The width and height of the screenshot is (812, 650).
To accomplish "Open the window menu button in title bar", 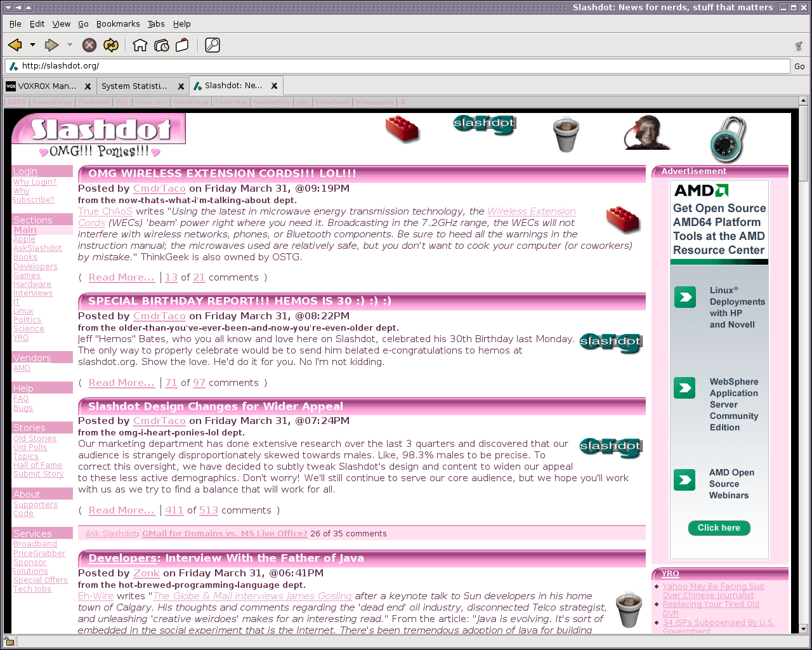I will pyautogui.click(x=8, y=7).
